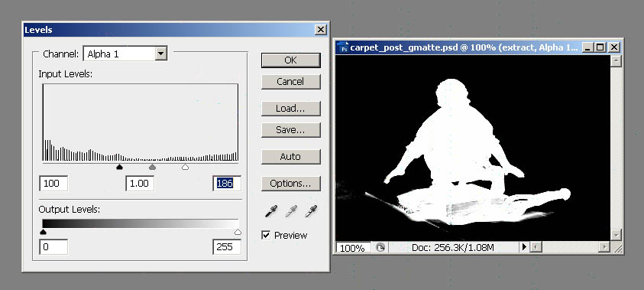This screenshot has width=644, height=290.
Task: Click the white output level slider handle
Action: (238, 233)
